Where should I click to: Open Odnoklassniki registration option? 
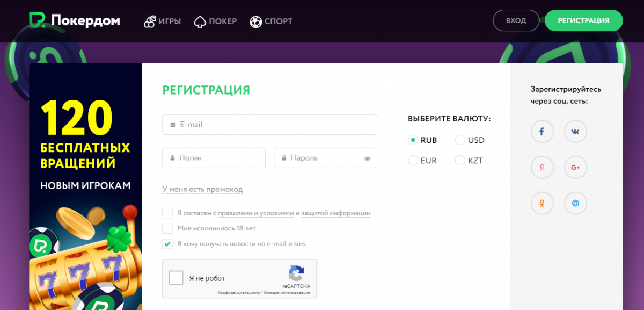(542, 203)
